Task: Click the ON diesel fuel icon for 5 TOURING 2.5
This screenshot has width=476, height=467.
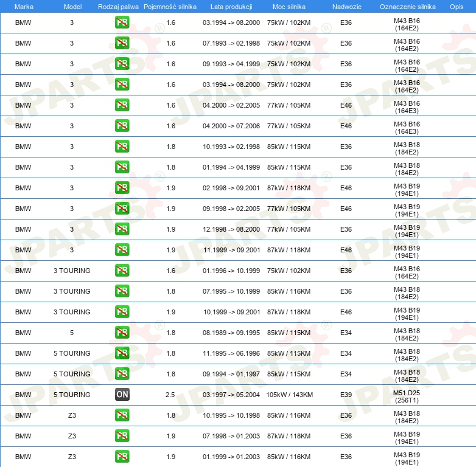Action: pyautogui.click(x=122, y=394)
